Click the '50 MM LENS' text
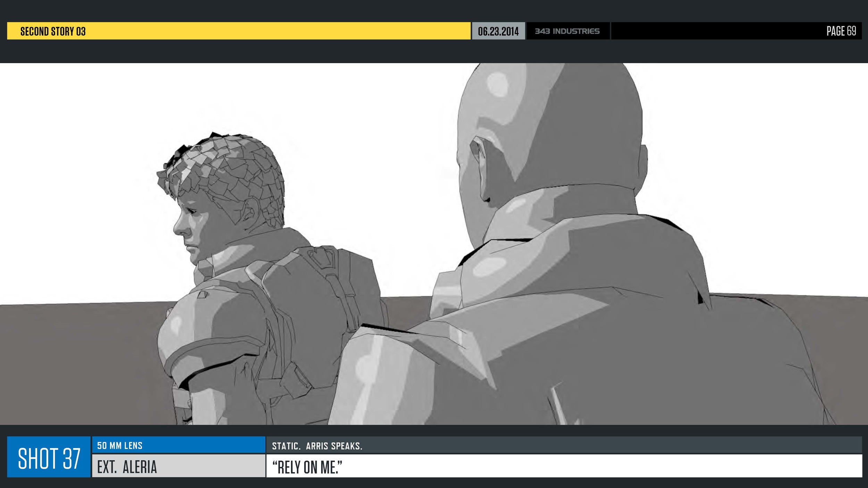Screen dimensions: 868x488 click(x=120, y=446)
